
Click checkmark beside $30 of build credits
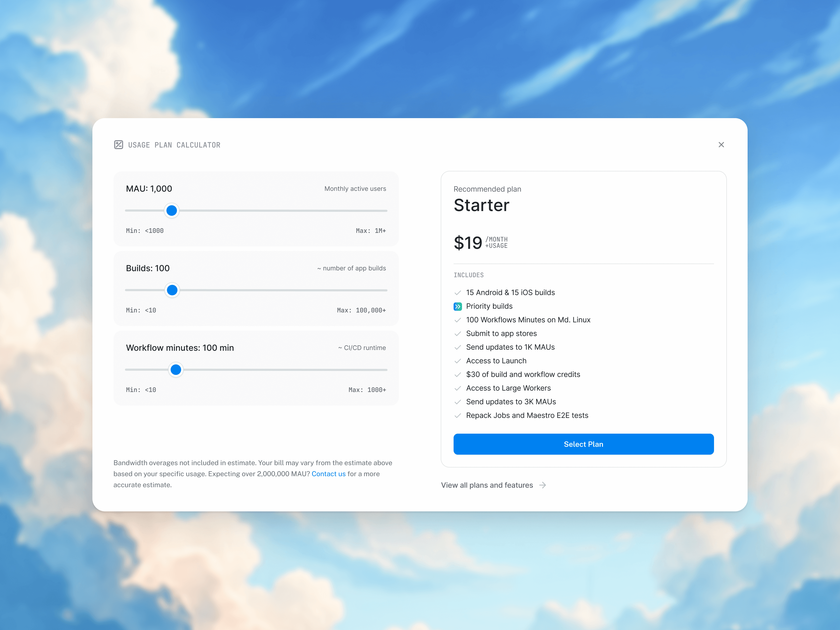tap(458, 375)
